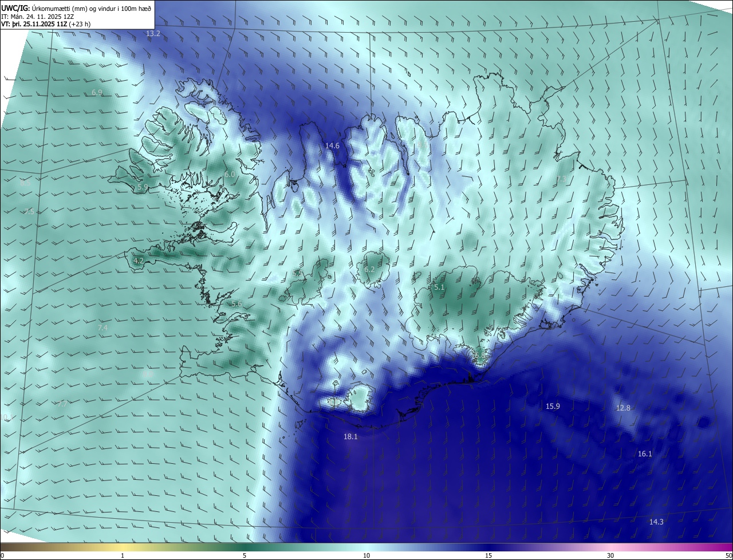Viewport: 733px width, 560px height.
Task: Click the 16.1 value label
Action: 645,454
